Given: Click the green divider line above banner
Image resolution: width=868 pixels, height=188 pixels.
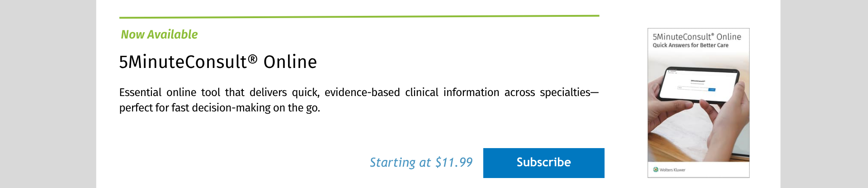Looking at the screenshot, I should 359,16.
